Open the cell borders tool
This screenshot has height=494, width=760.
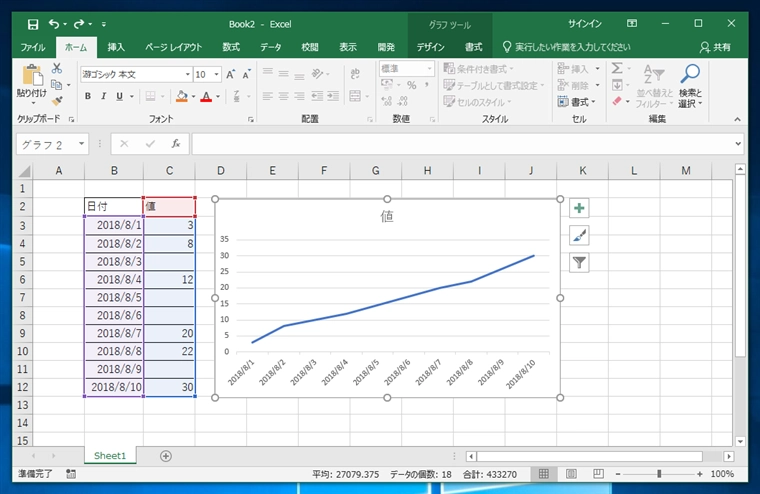(151, 96)
